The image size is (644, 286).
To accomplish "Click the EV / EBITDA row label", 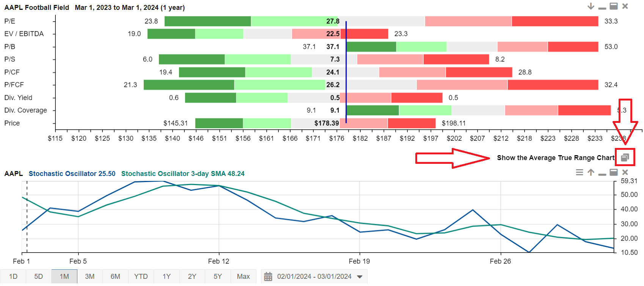I will (x=24, y=34).
